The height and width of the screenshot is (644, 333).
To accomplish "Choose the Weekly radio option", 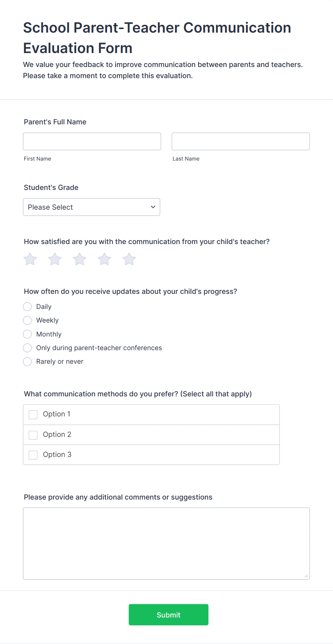I will click(27, 320).
